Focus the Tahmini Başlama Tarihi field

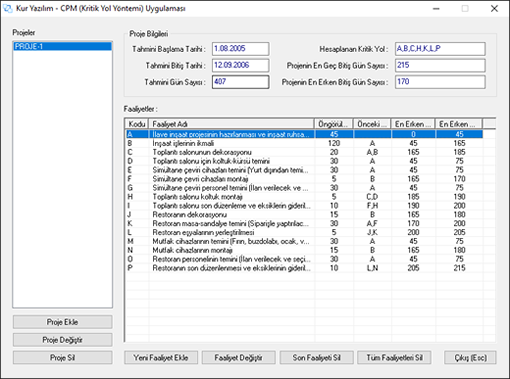click(x=240, y=49)
